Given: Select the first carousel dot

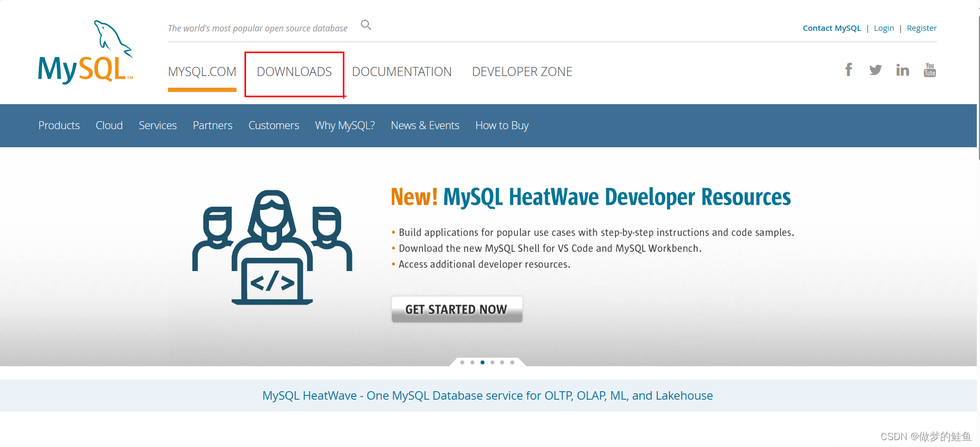Looking at the screenshot, I should click(x=462, y=362).
